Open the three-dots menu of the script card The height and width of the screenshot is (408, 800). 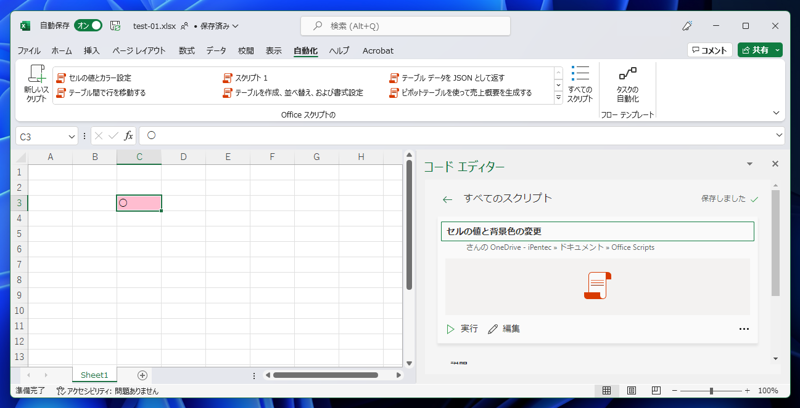744,329
